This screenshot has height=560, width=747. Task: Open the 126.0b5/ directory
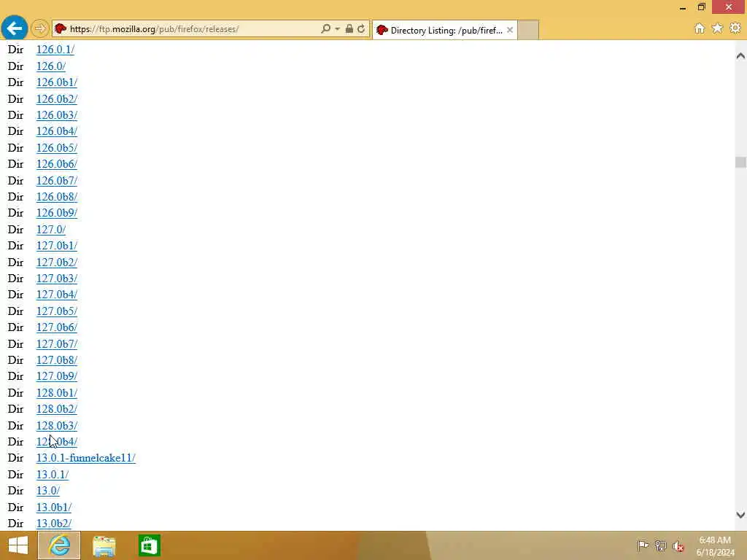pyautogui.click(x=57, y=148)
